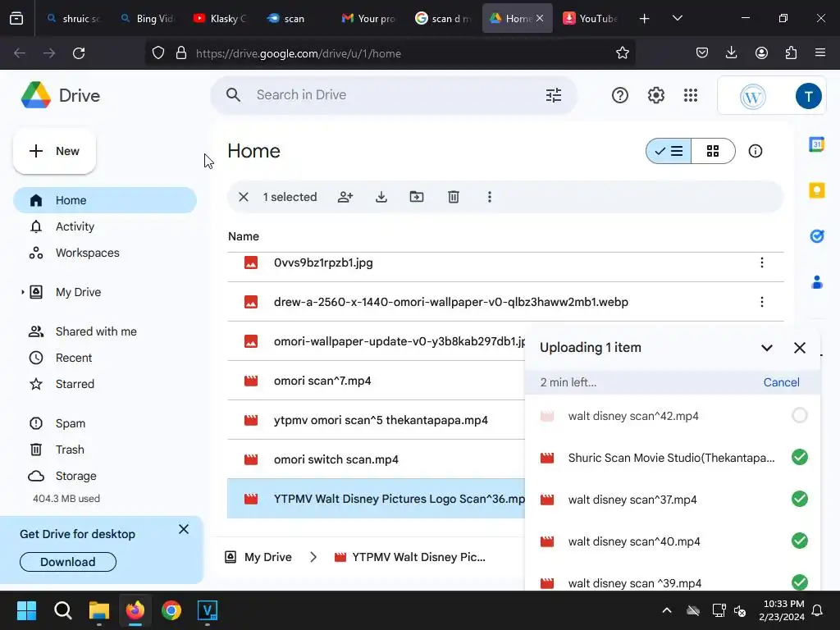Open more options for drew-a-2560 webp file
840x630 pixels.
pos(762,302)
